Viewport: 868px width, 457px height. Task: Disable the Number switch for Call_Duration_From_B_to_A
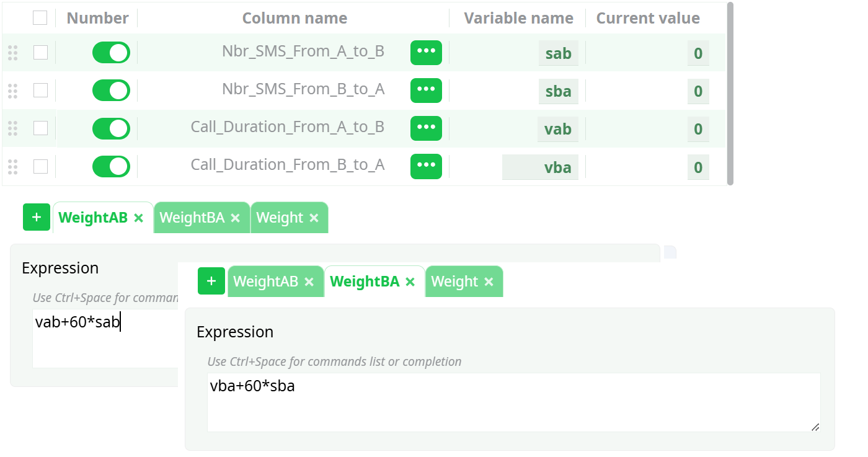click(x=111, y=166)
